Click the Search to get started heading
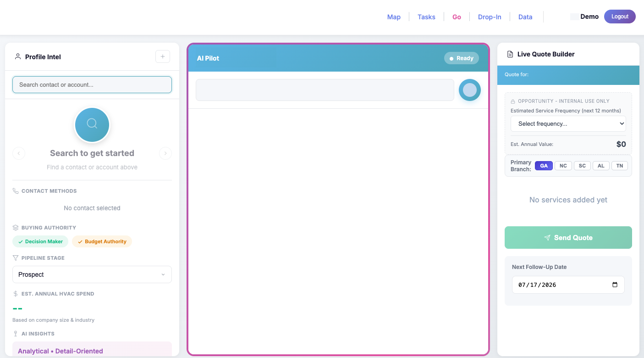The width and height of the screenshot is (644, 358). point(92,153)
